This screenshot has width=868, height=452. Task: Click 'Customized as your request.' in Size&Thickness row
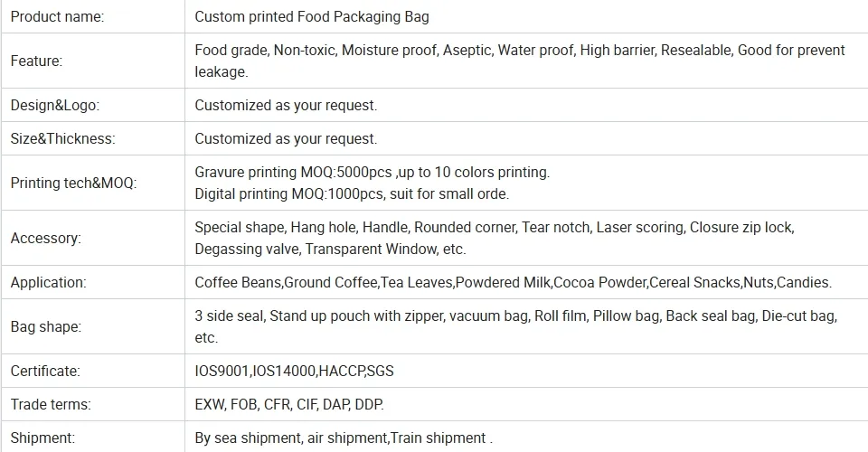286,138
